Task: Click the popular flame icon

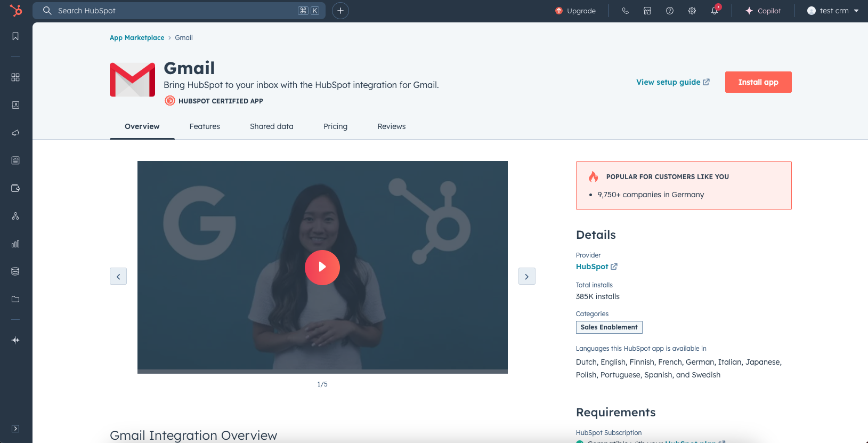Action: [593, 176]
